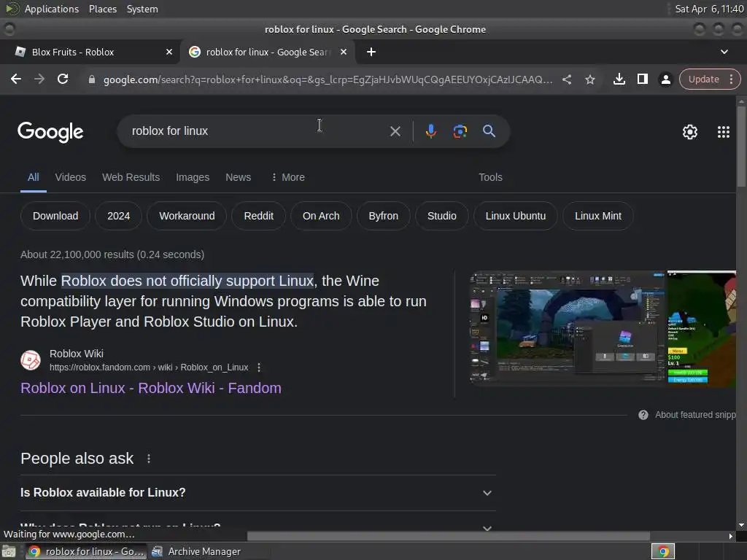Open the More search filters menu
Viewport: 747px width, 560px height.
[x=287, y=177]
